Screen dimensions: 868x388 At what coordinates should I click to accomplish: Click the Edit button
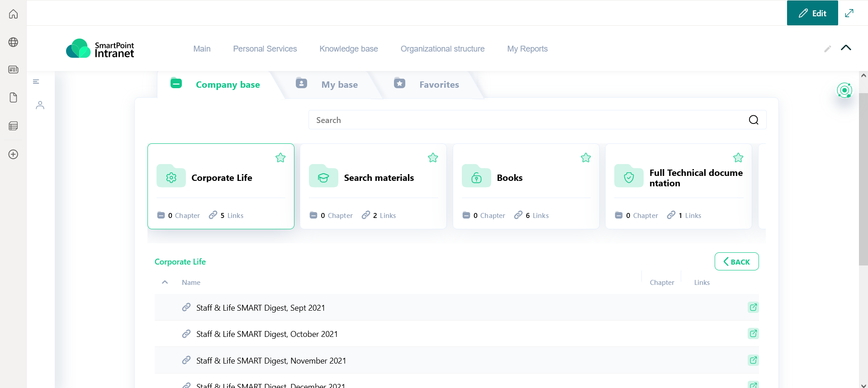click(x=812, y=13)
